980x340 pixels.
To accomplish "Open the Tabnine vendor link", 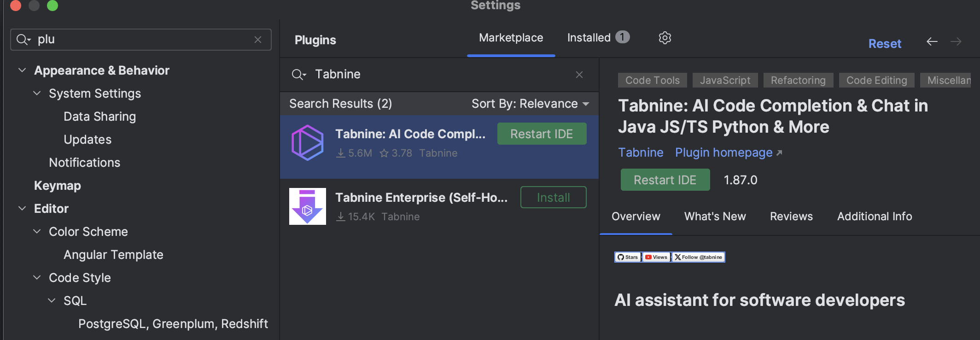I will pyautogui.click(x=641, y=152).
